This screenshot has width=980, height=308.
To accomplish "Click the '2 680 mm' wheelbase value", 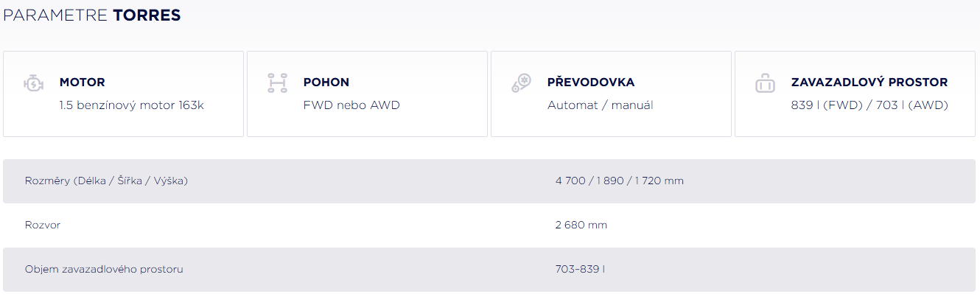I will [x=581, y=225].
